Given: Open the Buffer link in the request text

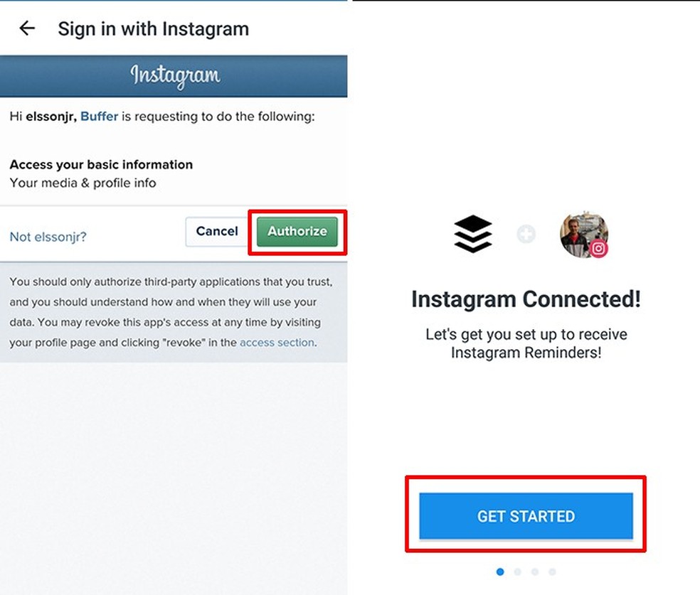Looking at the screenshot, I should (x=99, y=116).
